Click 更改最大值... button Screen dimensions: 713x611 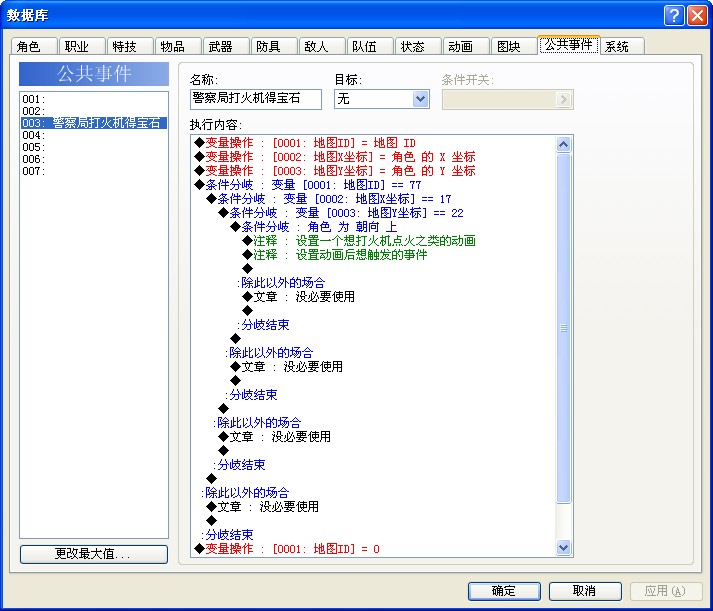tap(94, 554)
